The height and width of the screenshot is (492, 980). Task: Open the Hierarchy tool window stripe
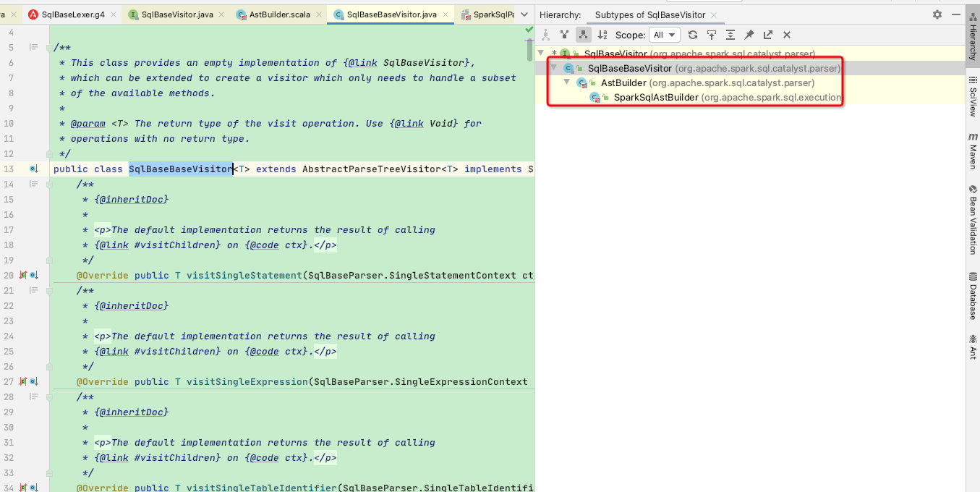(x=973, y=37)
